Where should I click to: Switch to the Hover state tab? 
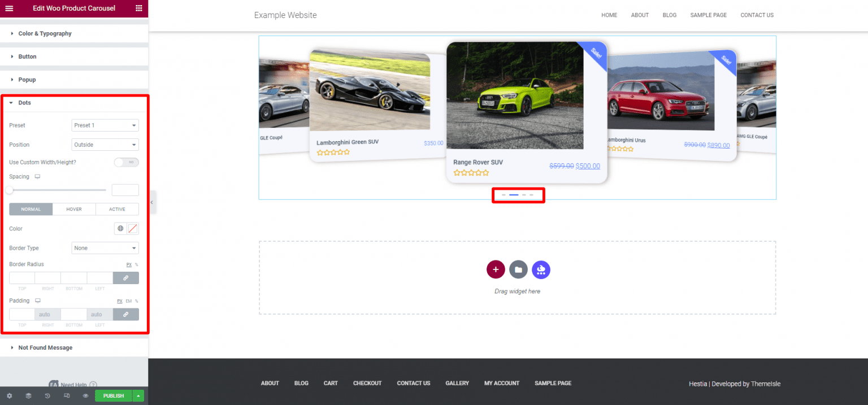point(74,210)
